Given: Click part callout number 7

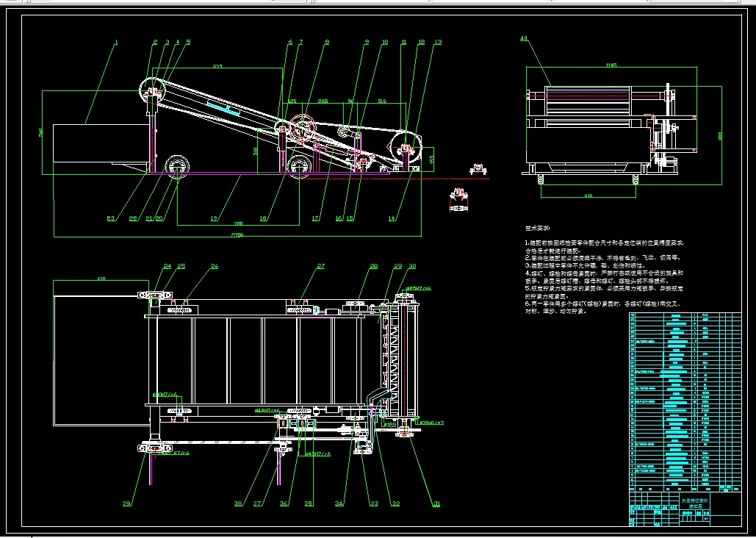Looking at the screenshot, I should pyautogui.click(x=301, y=42).
